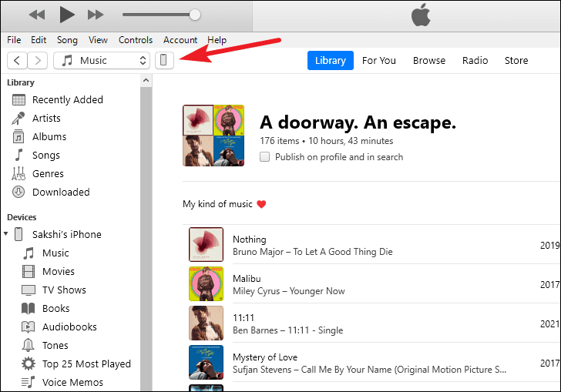Open the Voice Memos playlist

click(x=72, y=382)
